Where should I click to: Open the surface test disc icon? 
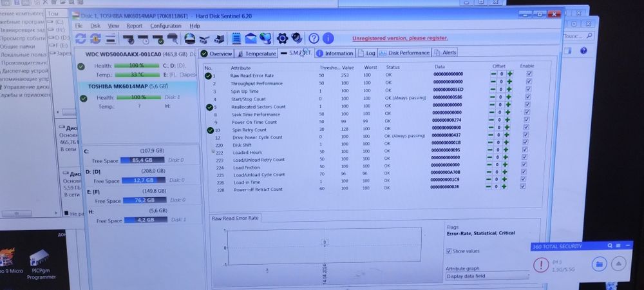point(189,39)
